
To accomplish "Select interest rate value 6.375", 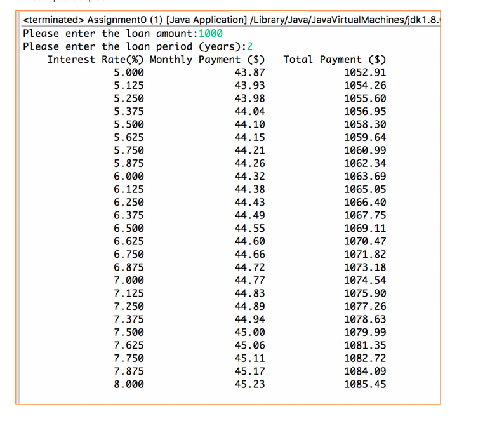I will point(129,215).
